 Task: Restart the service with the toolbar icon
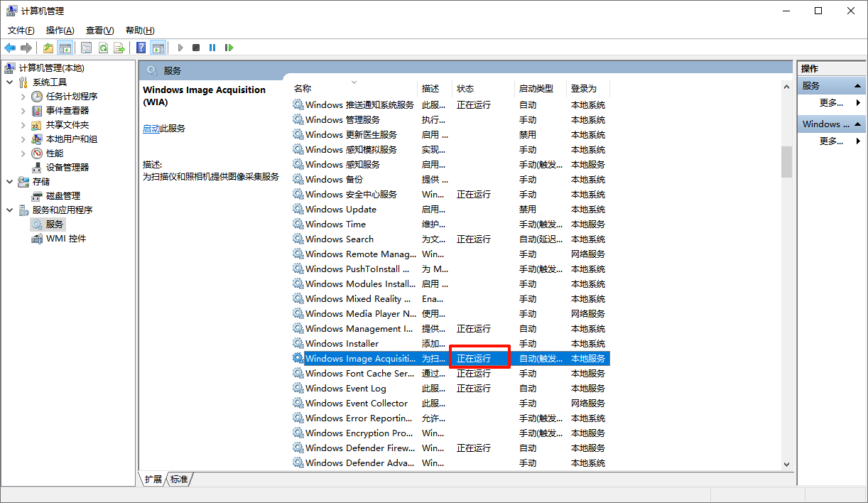(x=229, y=48)
